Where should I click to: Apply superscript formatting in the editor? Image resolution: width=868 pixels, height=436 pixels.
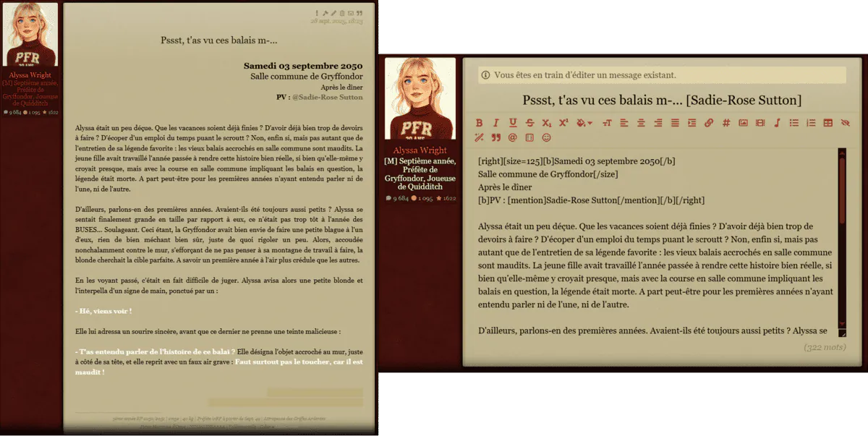(x=563, y=123)
